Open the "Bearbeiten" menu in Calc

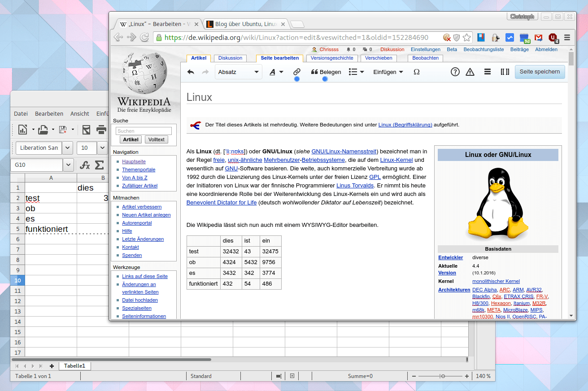49,113
